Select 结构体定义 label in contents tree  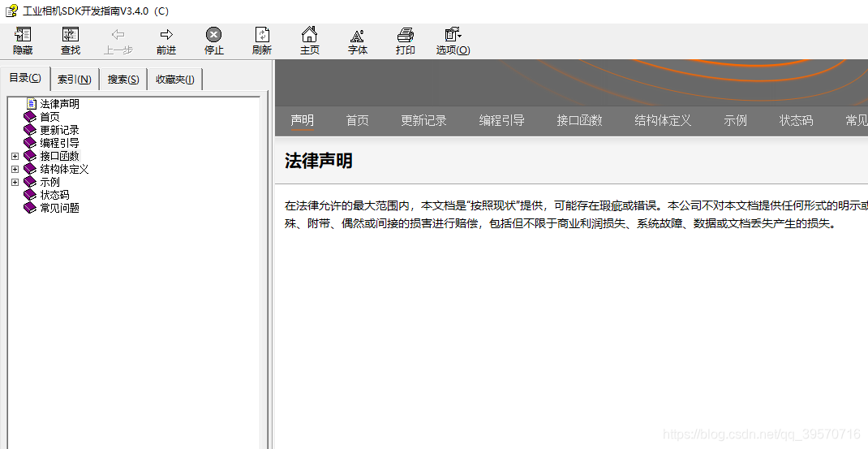tap(64, 169)
